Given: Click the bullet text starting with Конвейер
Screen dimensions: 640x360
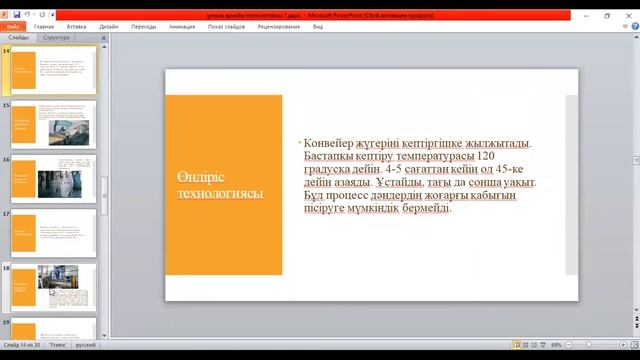Looking at the screenshot, I should (x=420, y=176).
